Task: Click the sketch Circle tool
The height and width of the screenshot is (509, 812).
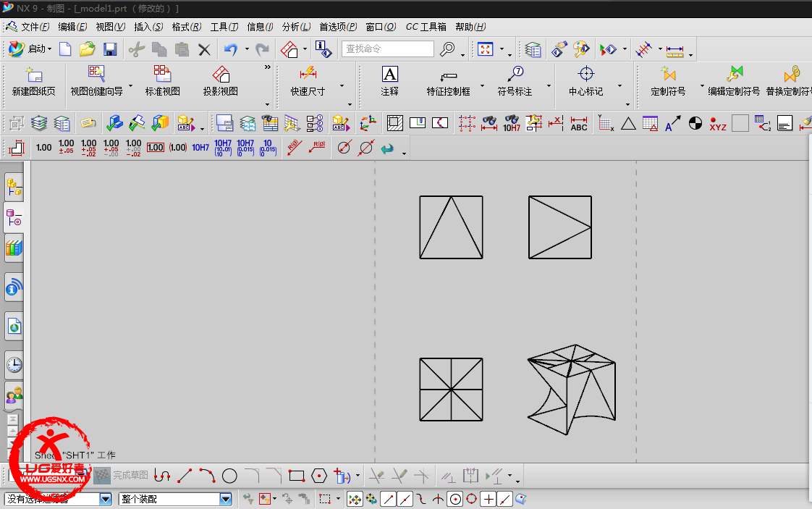Action: tap(229, 475)
